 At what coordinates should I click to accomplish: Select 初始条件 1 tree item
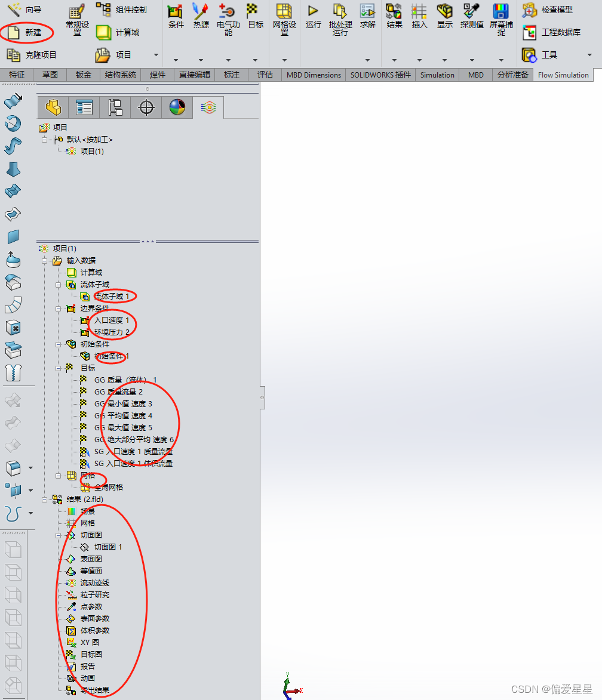(111, 356)
